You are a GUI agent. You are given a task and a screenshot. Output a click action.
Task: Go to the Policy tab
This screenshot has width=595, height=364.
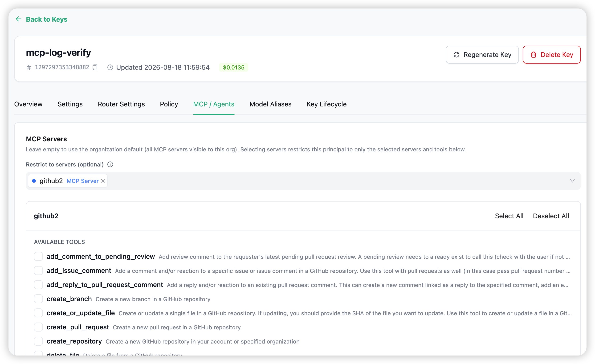[x=169, y=104]
